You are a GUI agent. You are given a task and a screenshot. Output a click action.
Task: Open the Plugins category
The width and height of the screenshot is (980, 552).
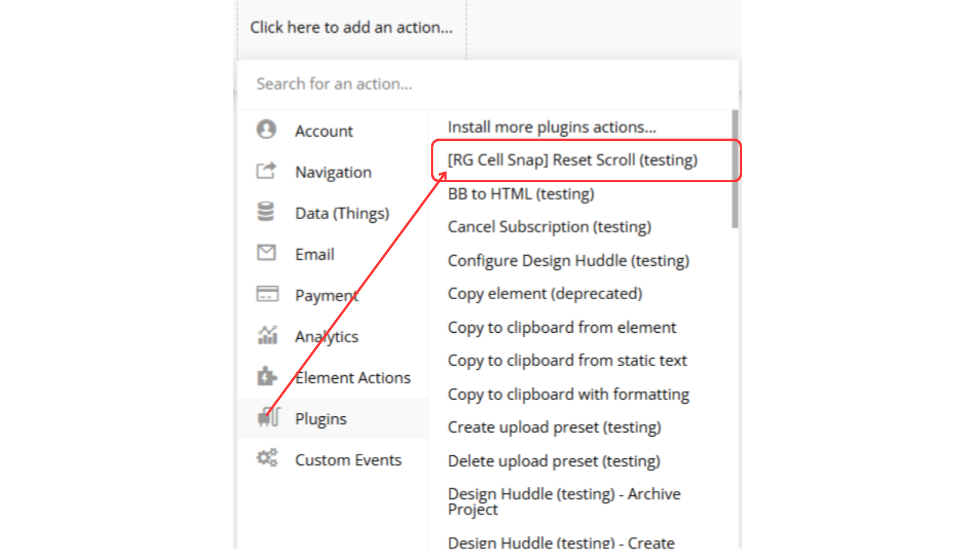[321, 419]
